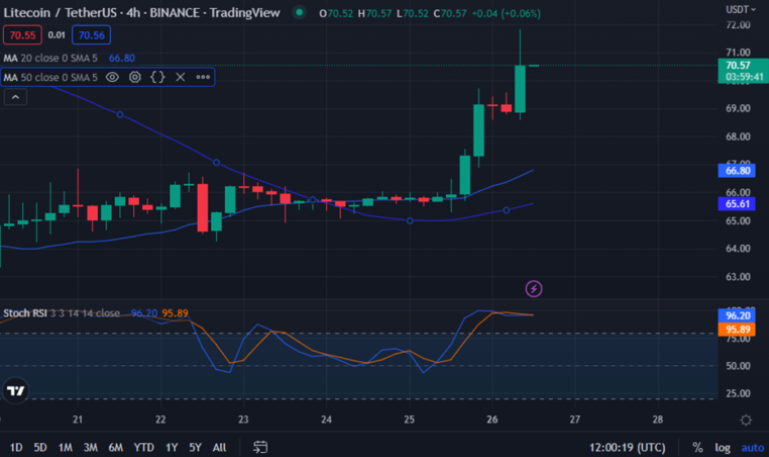The image size is (769, 457).
Task: Click the 72.00 price axis label
Action: click(738, 25)
